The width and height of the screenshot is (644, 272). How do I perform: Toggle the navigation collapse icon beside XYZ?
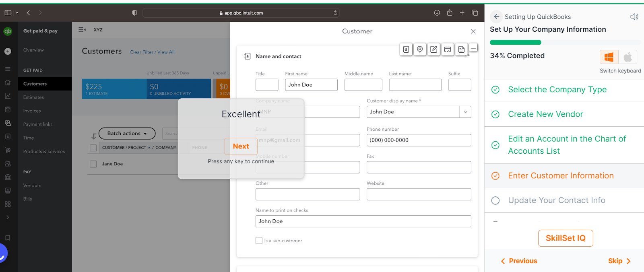point(82,30)
